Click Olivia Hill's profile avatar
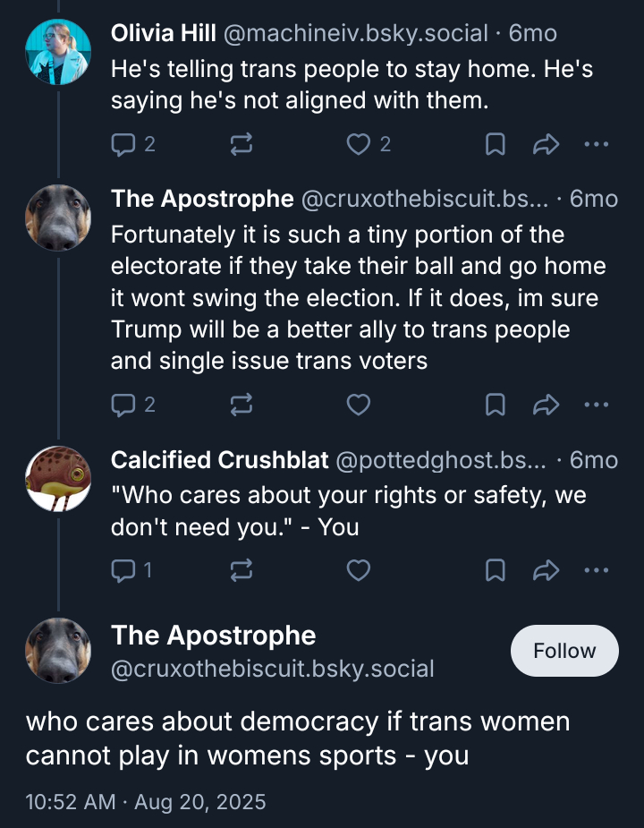Viewport: 644px width, 828px height. (x=58, y=49)
